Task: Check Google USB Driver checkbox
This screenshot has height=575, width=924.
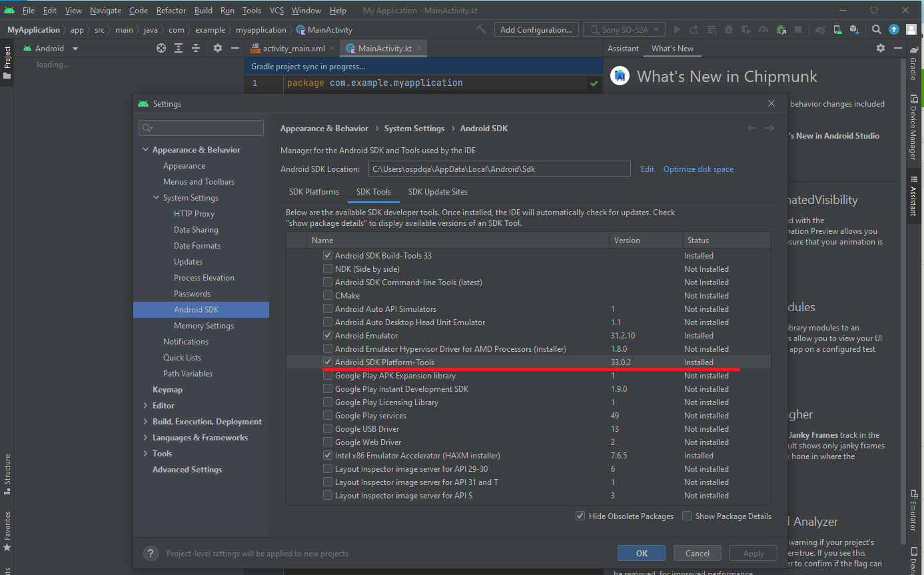Action: [x=327, y=428]
